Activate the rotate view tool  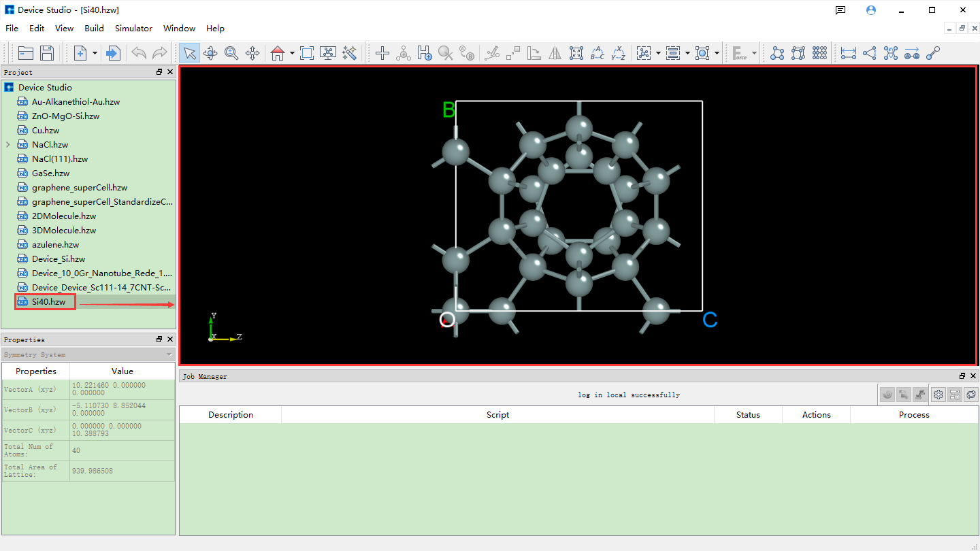pyautogui.click(x=210, y=53)
